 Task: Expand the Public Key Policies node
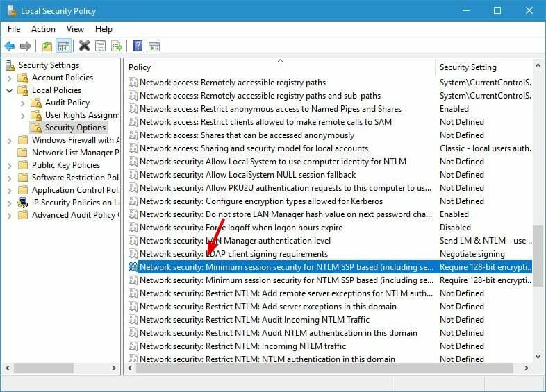[x=10, y=166]
